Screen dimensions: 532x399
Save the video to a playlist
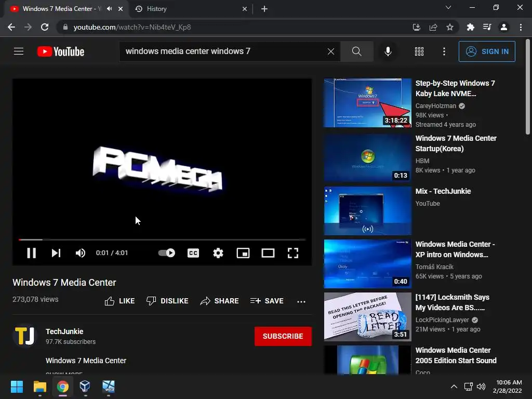pos(267,301)
